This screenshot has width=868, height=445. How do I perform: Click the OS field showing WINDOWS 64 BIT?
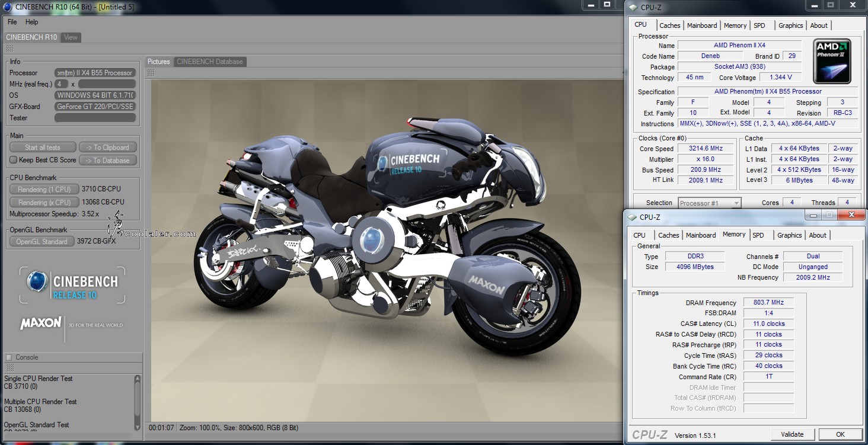pyautogui.click(x=95, y=95)
